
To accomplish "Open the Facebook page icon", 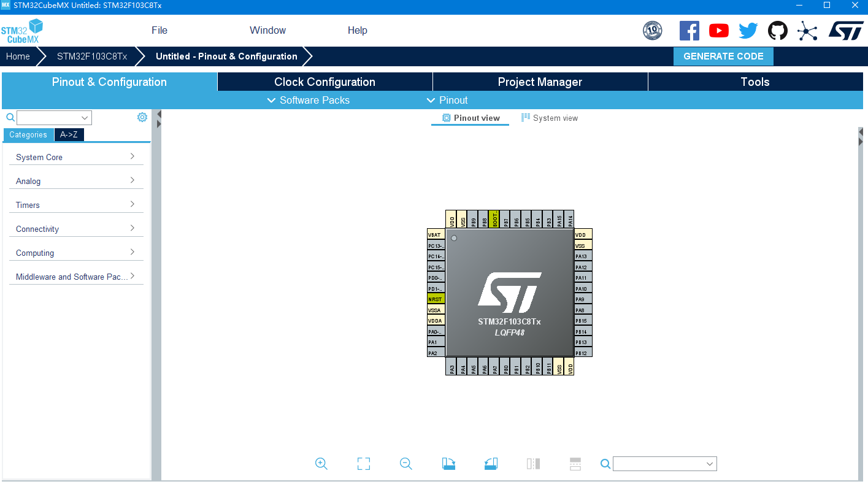I will point(689,31).
